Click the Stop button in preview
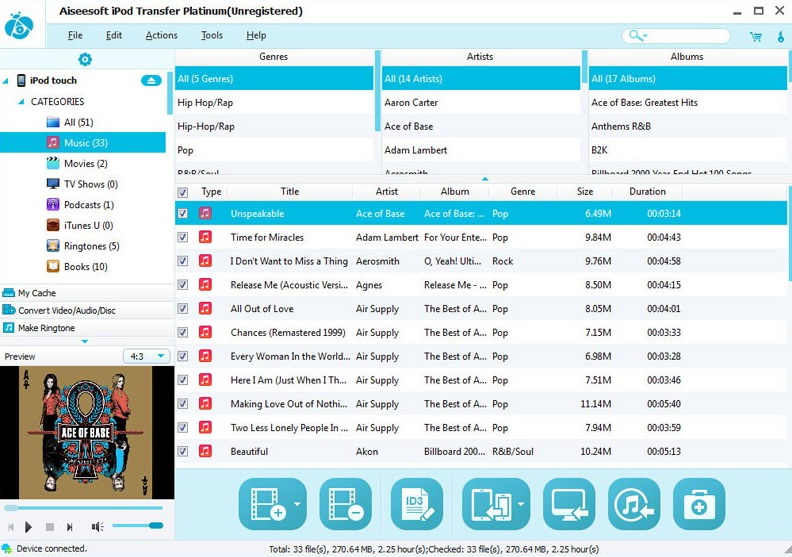This screenshot has width=792, height=557. pyautogui.click(x=50, y=527)
